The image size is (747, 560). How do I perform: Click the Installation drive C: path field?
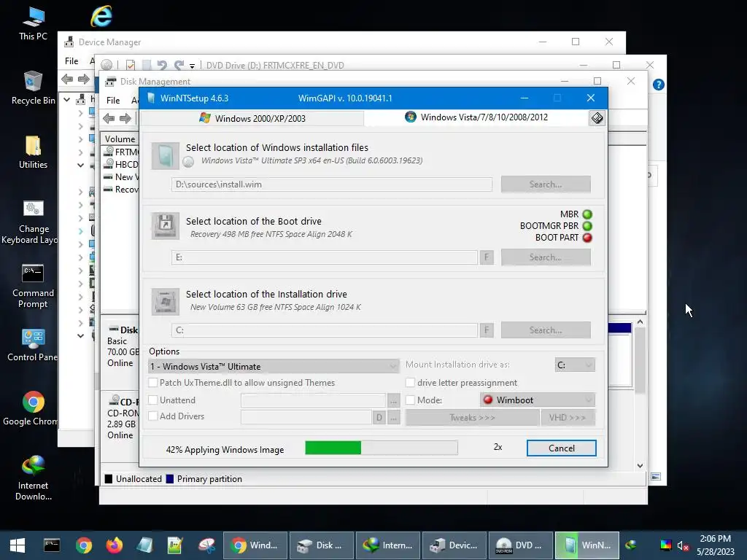point(325,330)
